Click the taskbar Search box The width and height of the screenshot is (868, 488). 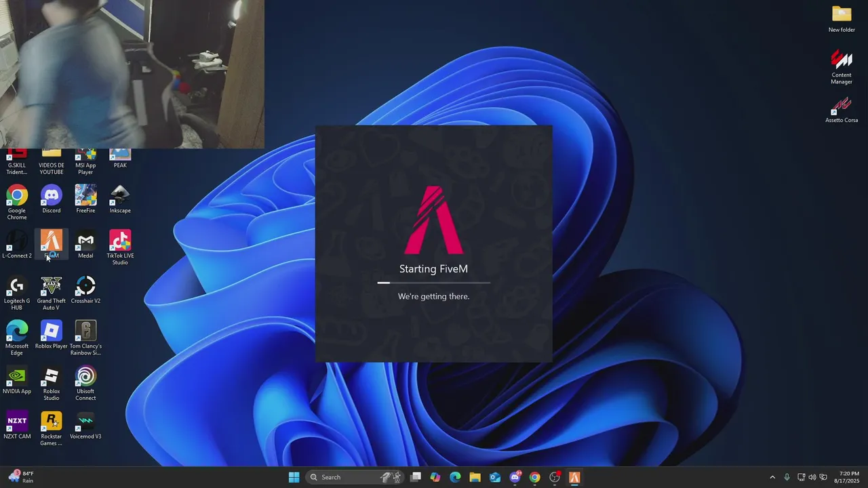355,477
